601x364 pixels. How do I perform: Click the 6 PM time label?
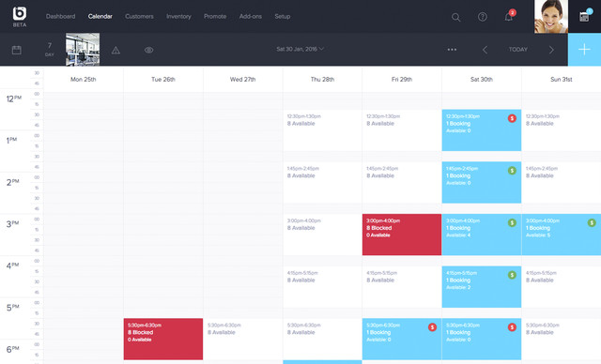tap(12, 349)
